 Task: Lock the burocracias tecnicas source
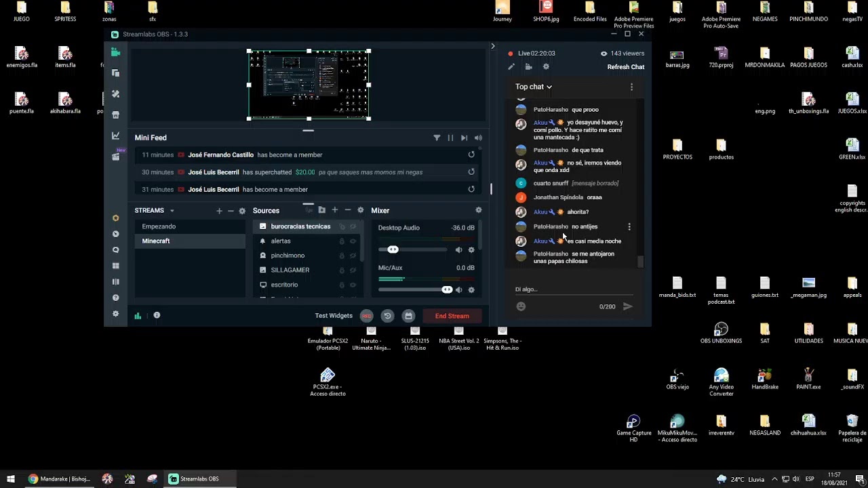point(342,226)
